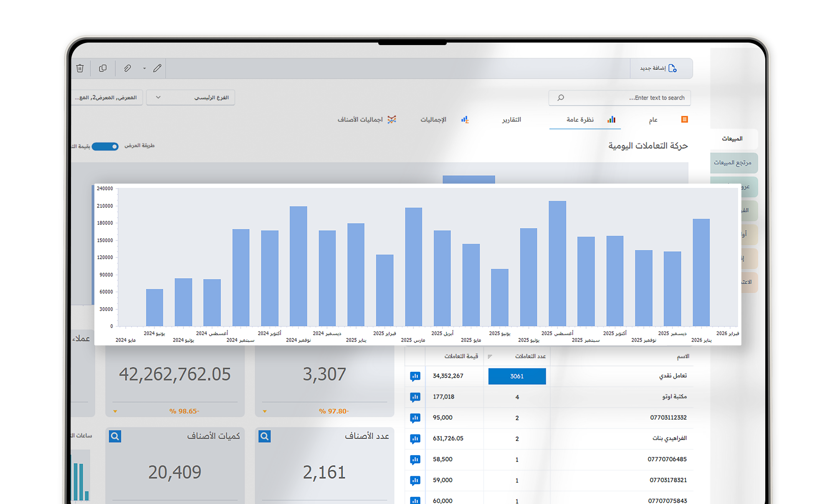
Task: Switch to the نظرة عامة tab
Action: tap(580, 120)
